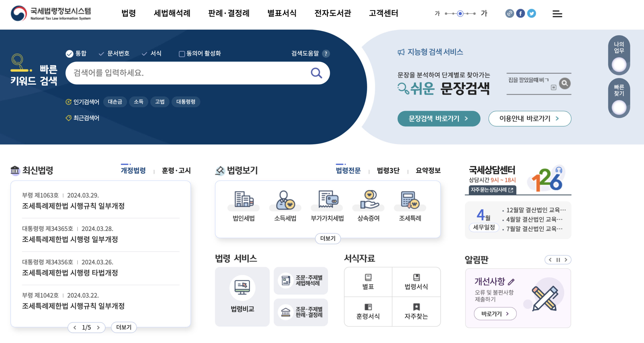Enable the 동의어 활성화 checkbox
Viewport: 644px width, 343px height.
(182, 54)
